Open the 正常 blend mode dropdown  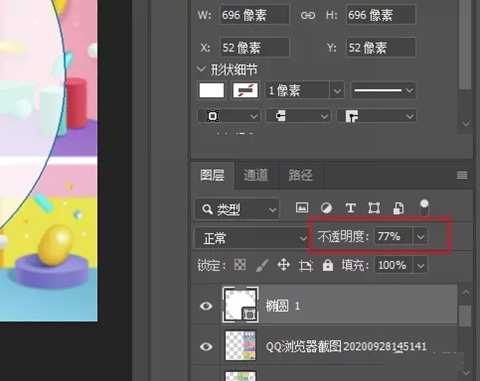tap(252, 238)
